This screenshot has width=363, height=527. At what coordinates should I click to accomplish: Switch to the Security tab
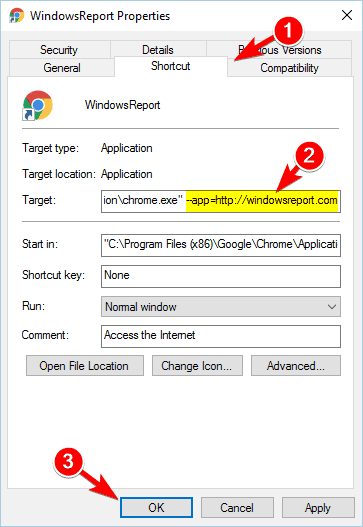click(x=59, y=50)
